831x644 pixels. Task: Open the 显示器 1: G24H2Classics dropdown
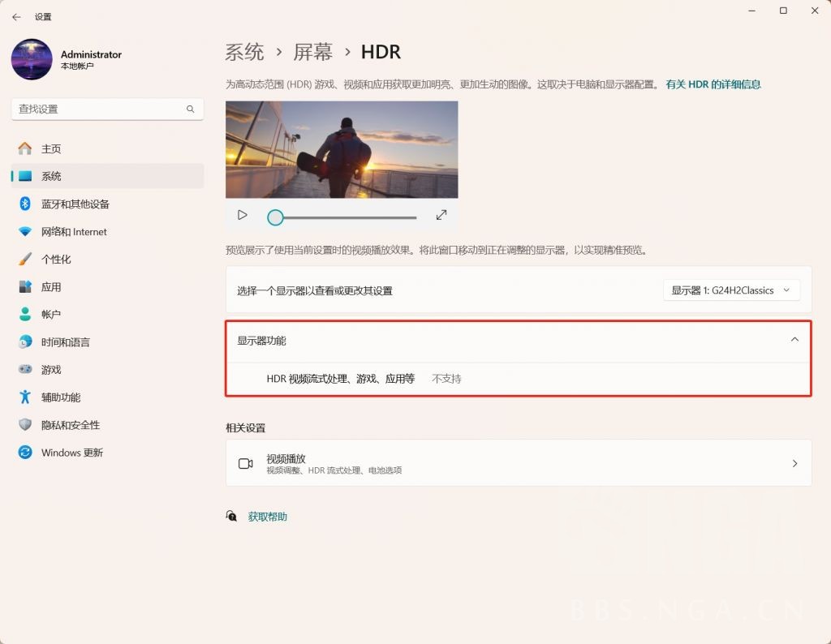[730, 290]
